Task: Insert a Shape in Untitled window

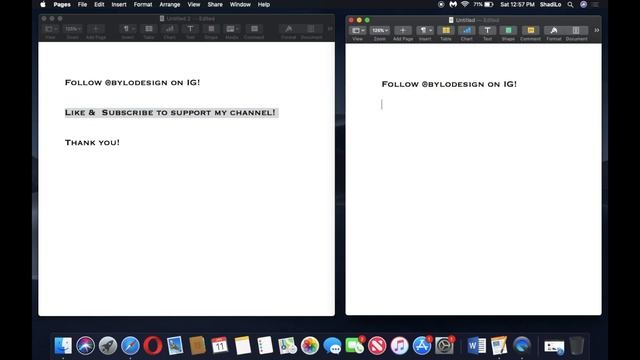Action: (x=508, y=31)
